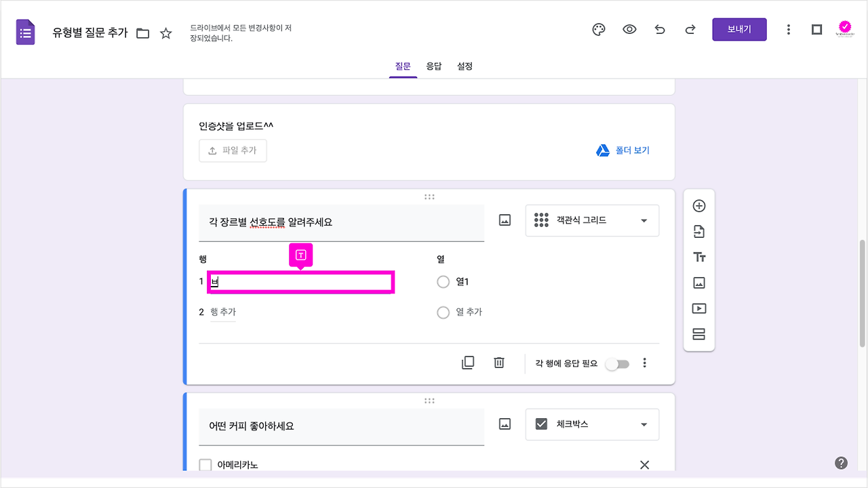Viewport: 868px width, 488px height.
Task: Duplicate the grid question using the copy icon
Action: (468, 363)
